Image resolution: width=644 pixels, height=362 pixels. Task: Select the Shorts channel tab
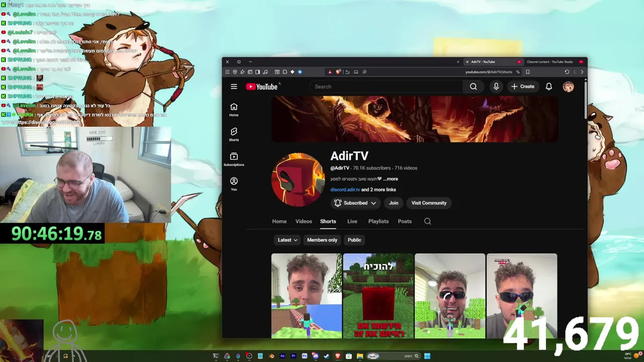click(x=328, y=221)
